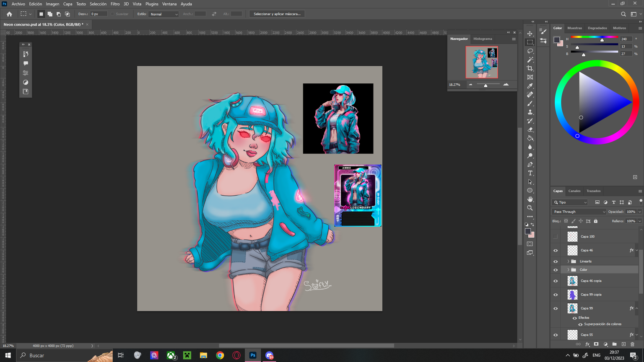Screen dimensions: 644x362
Task: Open the Edit Toolbar three-dots button
Action: pos(530,217)
